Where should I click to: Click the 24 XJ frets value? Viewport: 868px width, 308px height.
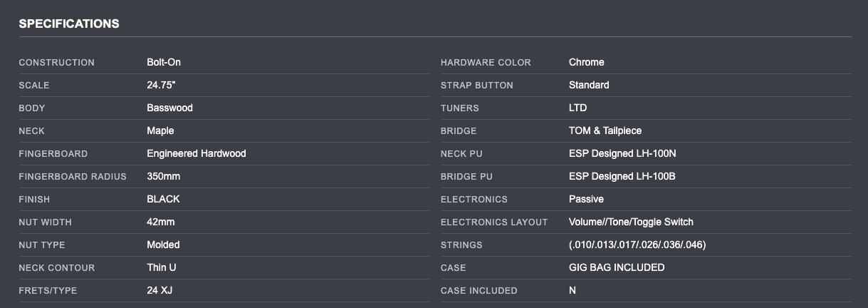pyautogui.click(x=160, y=290)
